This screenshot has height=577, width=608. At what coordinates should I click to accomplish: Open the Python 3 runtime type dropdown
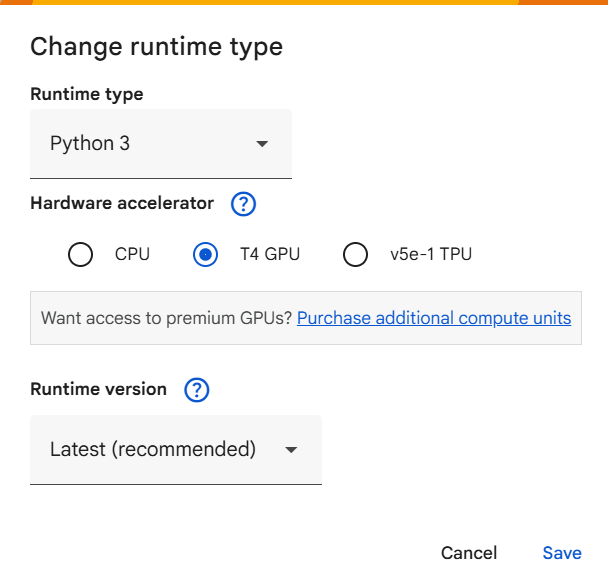point(160,144)
